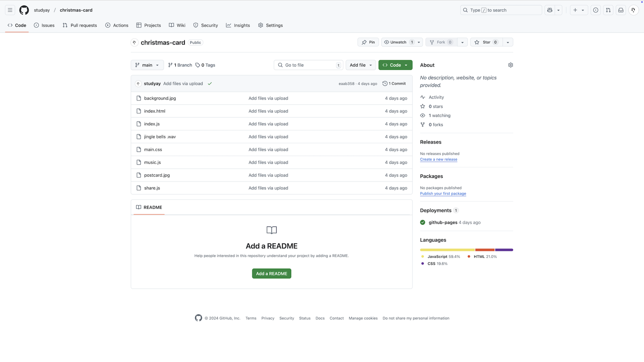
Task: Open the plus create-new menu
Action: point(579,10)
